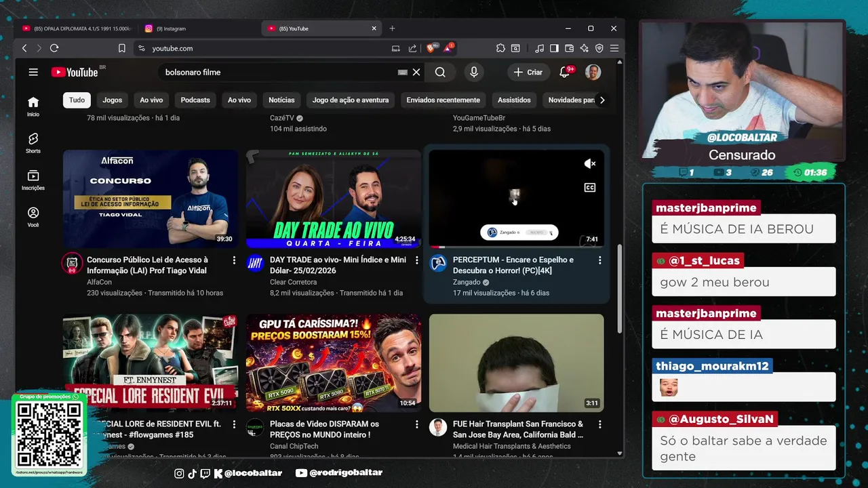Image resolution: width=868 pixels, height=488 pixels.
Task: Seek on the PERCEPTUM preview progress bar
Action: (x=516, y=247)
